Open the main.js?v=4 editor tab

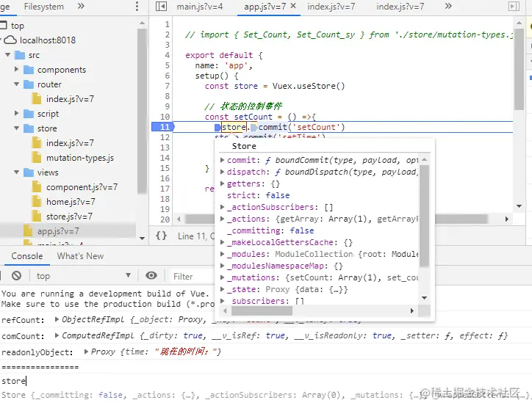[x=200, y=7]
